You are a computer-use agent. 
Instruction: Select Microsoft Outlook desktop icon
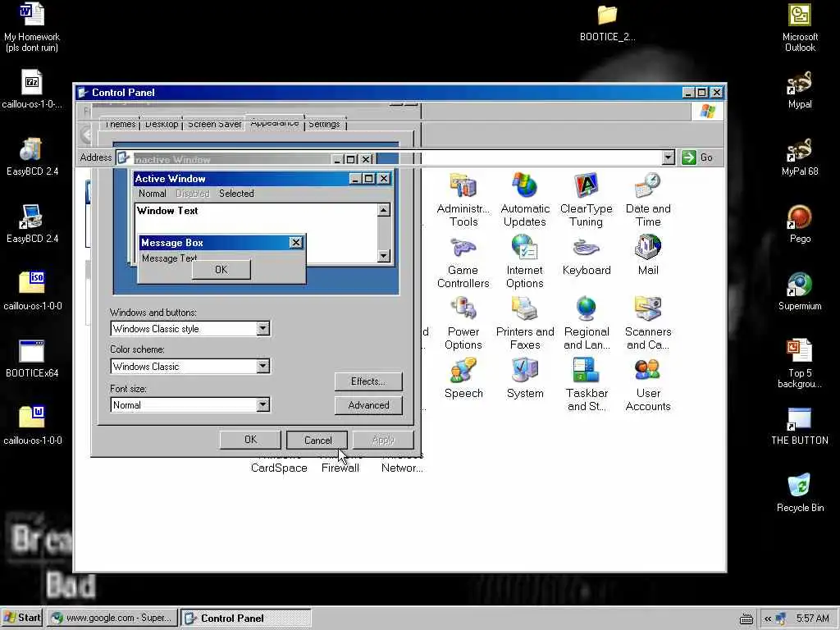coord(799,27)
